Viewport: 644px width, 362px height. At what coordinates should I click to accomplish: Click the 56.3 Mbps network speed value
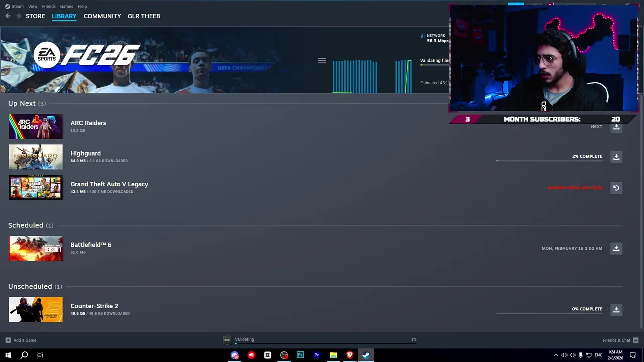click(437, 41)
